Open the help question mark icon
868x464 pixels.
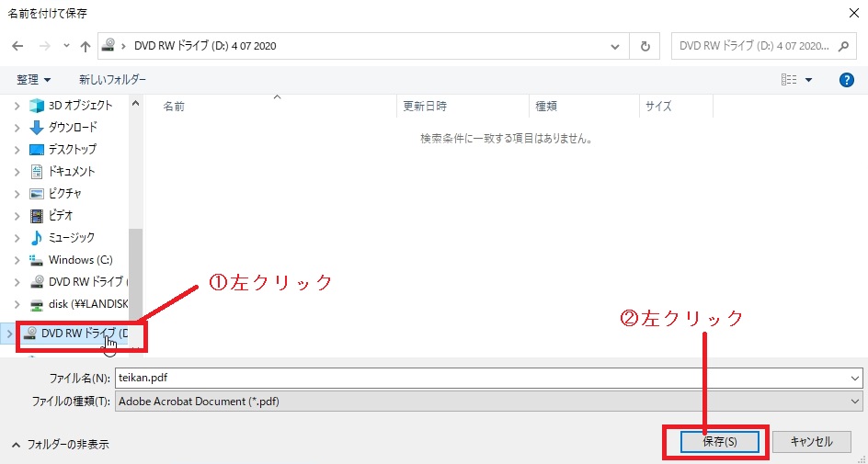pos(847,80)
